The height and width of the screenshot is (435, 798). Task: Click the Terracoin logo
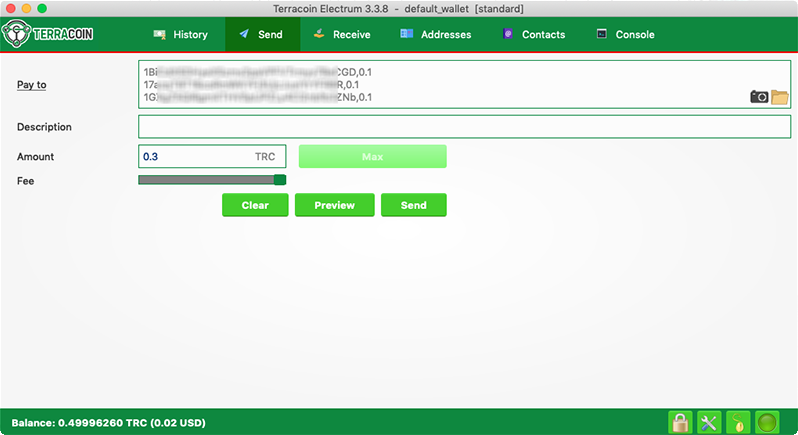tap(47, 34)
